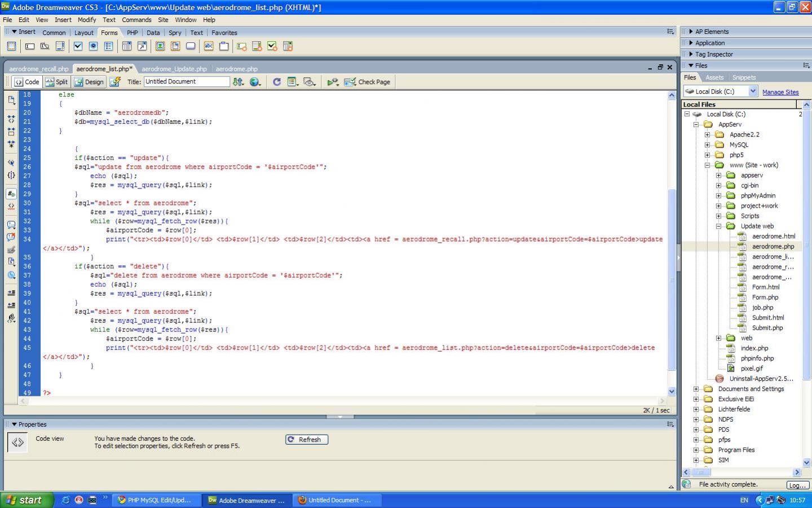Open the Site menu
Screen dimensions: 812x508
(163, 20)
